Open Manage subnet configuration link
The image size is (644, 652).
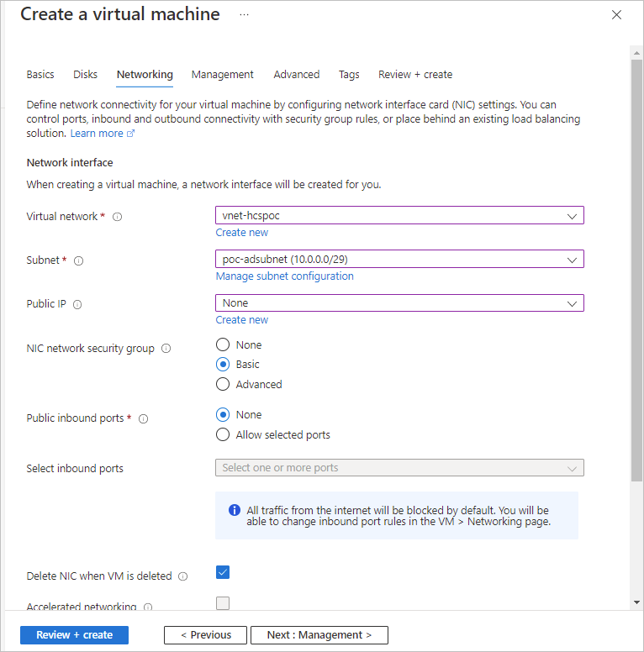pos(284,276)
